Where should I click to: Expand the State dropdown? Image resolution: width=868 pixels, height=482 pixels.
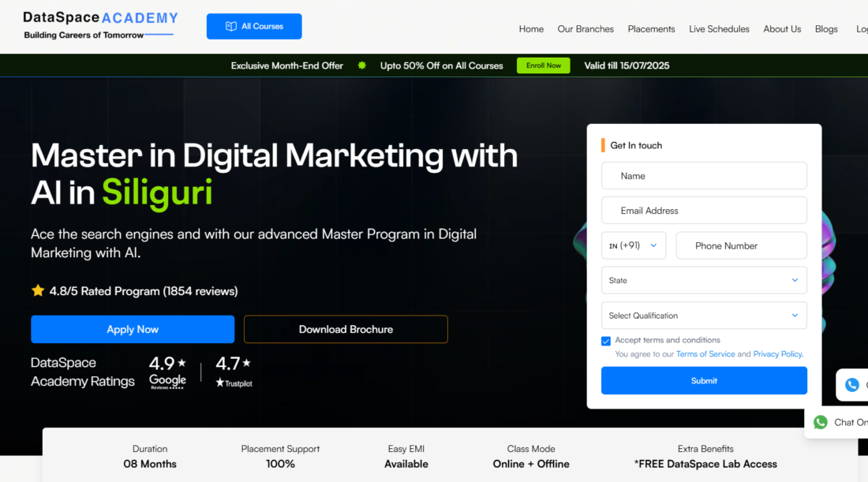pyautogui.click(x=703, y=280)
